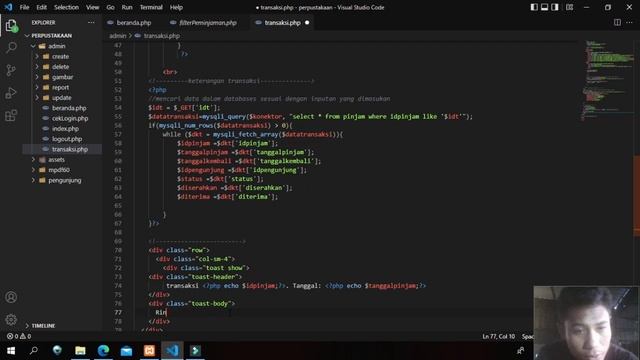Open the Selection menu
Viewport: 640px width, 360px height.
[66, 7]
